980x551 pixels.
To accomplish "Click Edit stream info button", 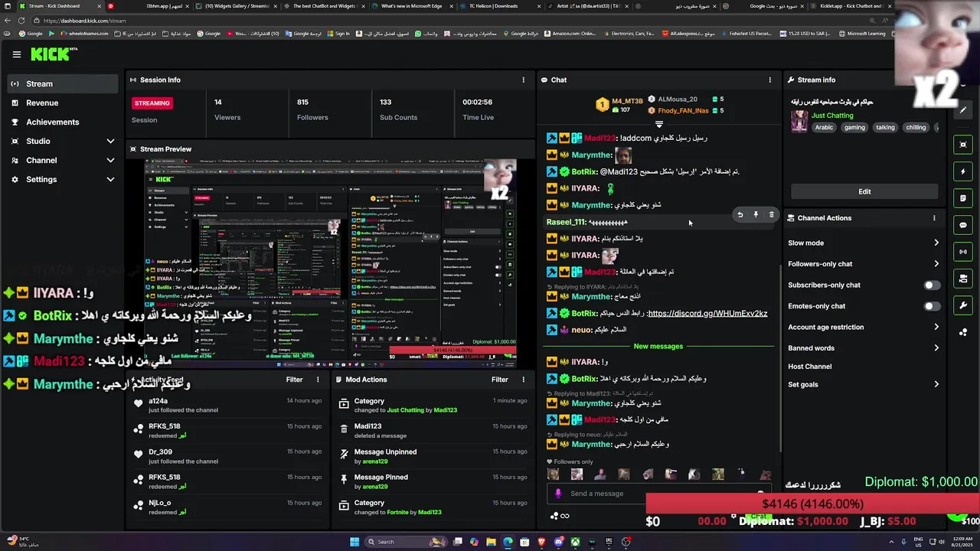I will 864,191.
